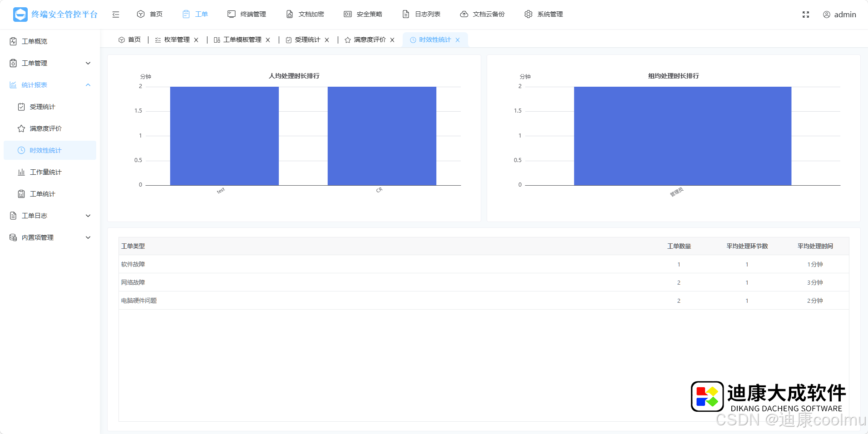Click the 日志列表 document icon

coord(406,14)
